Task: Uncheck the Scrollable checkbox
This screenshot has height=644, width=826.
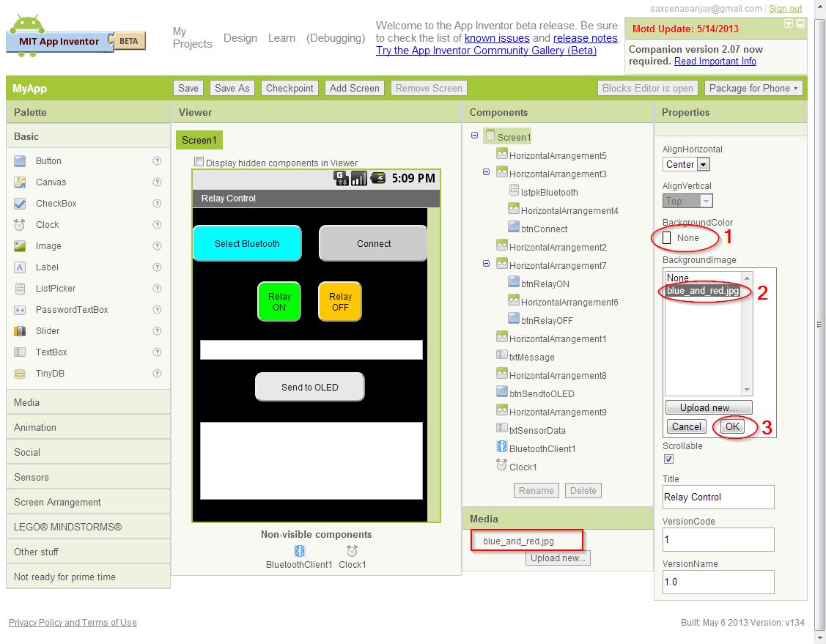Action: pyautogui.click(x=668, y=459)
